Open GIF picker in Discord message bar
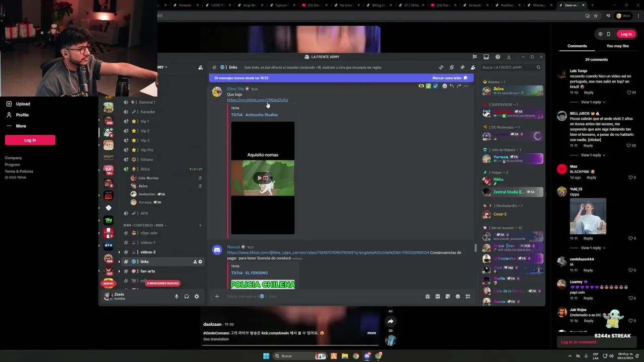644x362 pixels. pyautogui.click(x=438, y=297)
